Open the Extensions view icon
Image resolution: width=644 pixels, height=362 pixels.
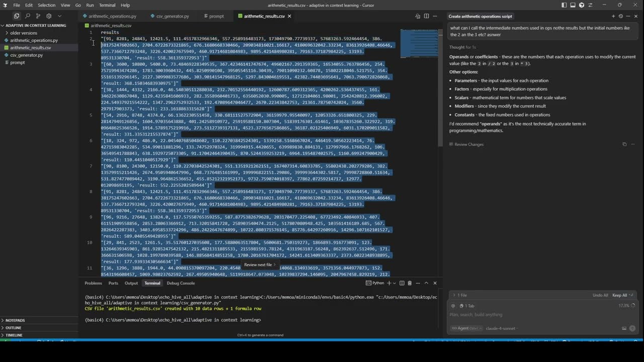48,16
